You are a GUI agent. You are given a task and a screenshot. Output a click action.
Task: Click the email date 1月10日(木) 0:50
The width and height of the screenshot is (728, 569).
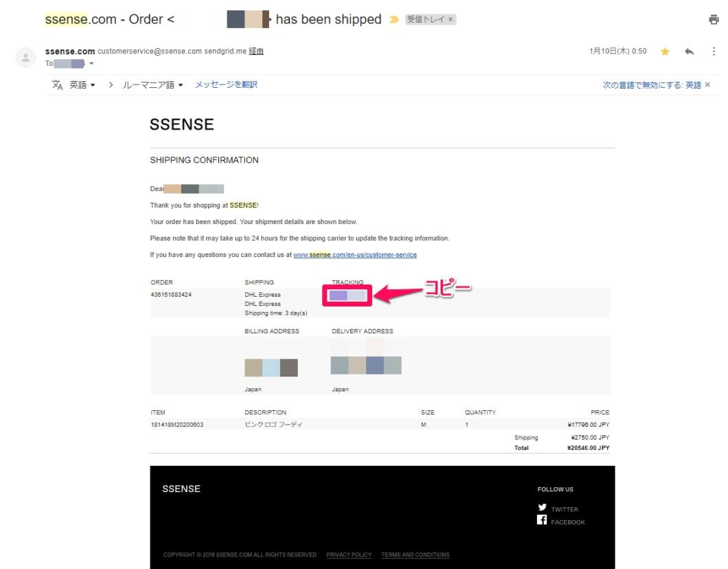pos(618,51)
